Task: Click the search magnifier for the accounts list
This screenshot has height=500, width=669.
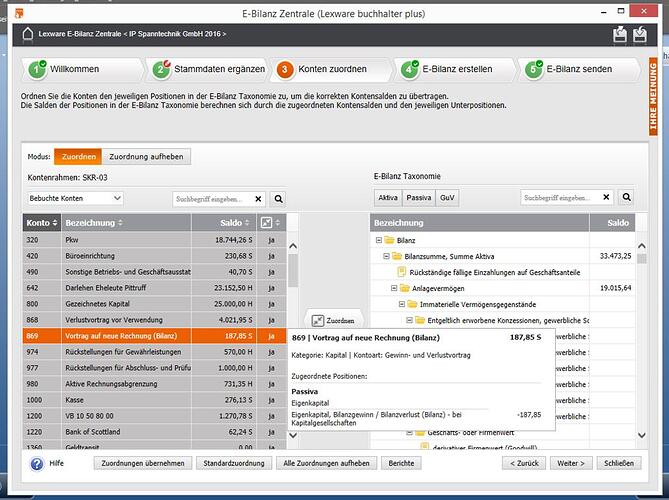Action: click(278, 199)
